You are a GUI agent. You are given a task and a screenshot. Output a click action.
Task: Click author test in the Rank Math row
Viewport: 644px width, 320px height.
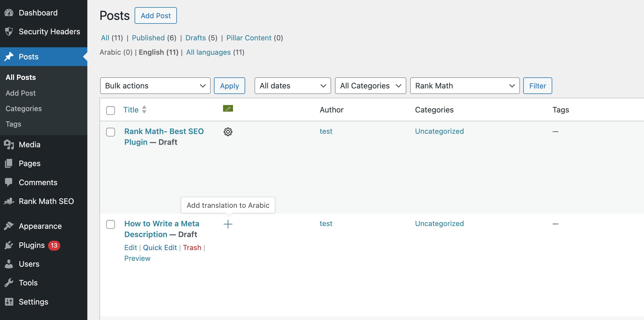tap(326, 131)
